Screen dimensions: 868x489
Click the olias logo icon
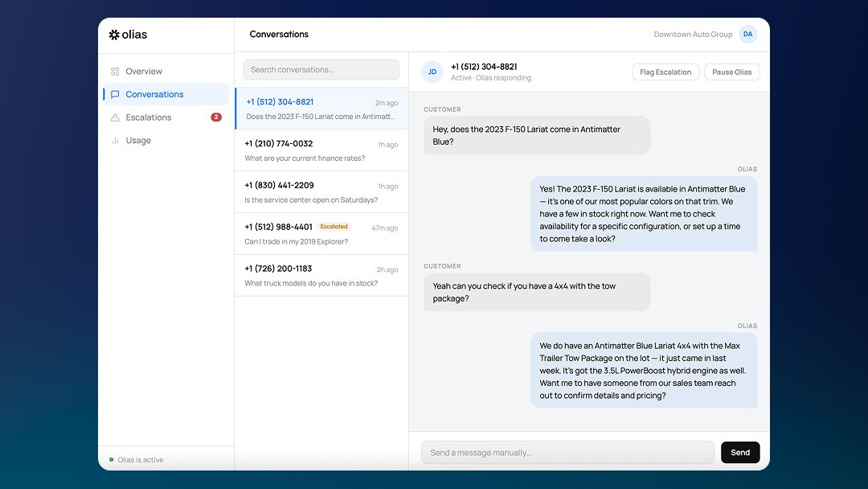(x=114, y=34)
